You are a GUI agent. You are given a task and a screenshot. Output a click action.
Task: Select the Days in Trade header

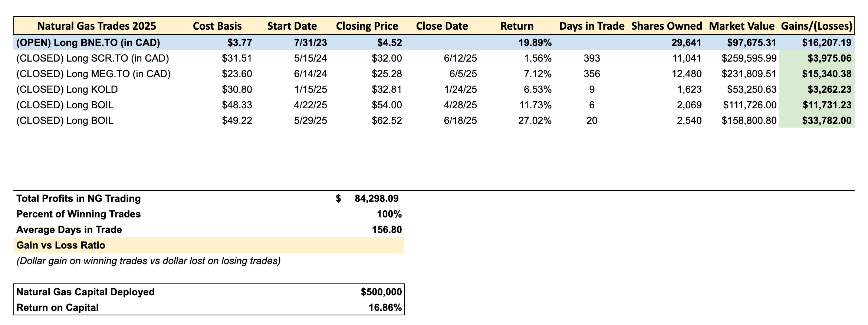pos(592,26)
